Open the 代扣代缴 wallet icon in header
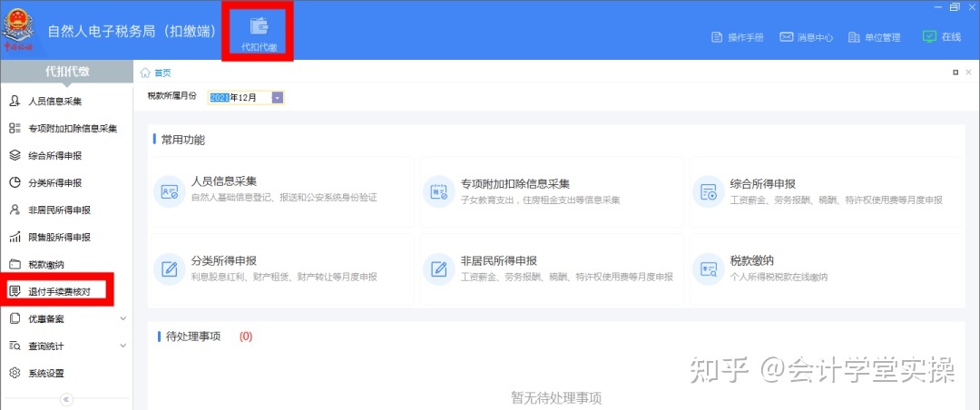The image size is (980, 410). (259, 25)
